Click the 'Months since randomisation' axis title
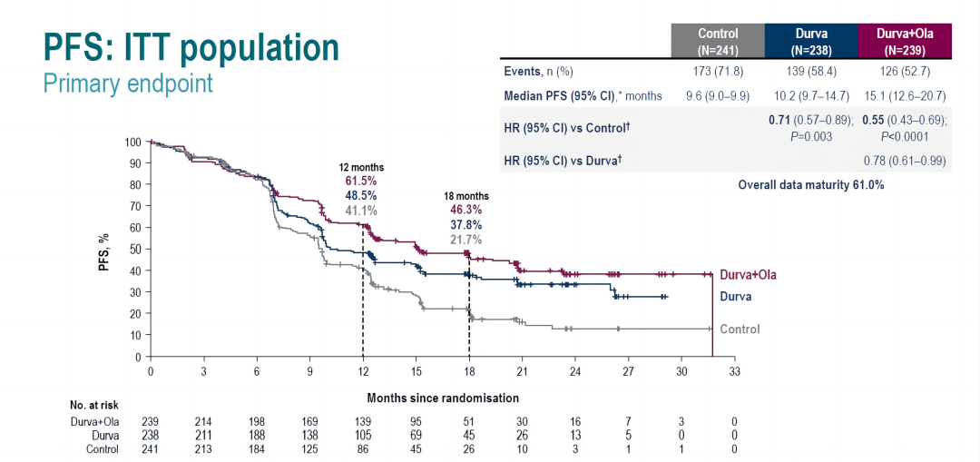The width and height of the screenshot is (980, 462). tap(443, 398)
